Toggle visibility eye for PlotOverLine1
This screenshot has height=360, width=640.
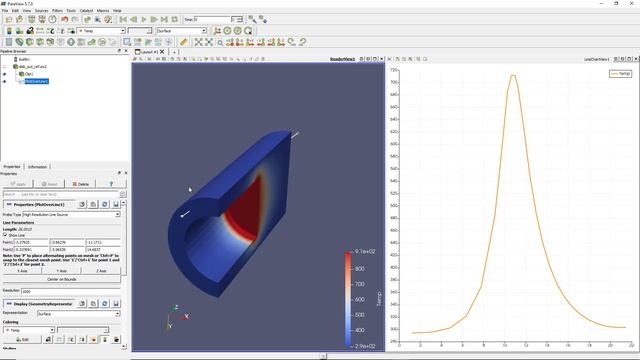(4, 81)
